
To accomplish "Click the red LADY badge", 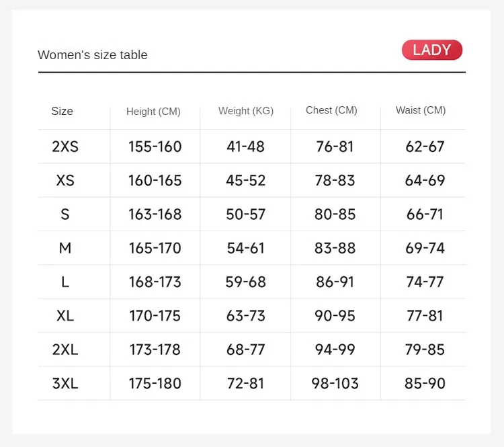I will point(432,50).
